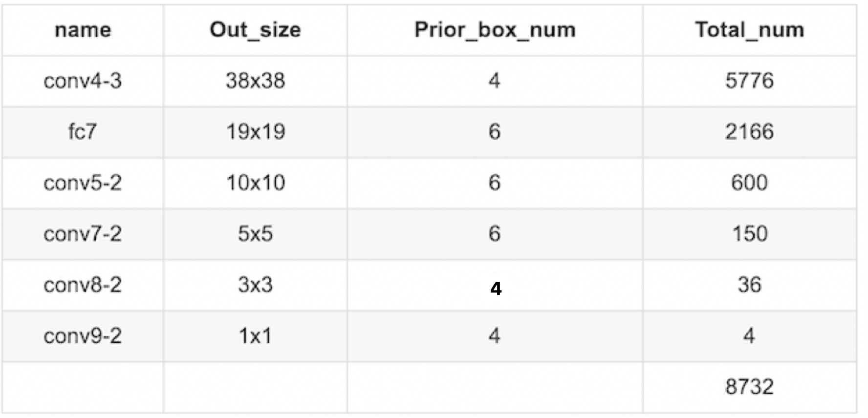The image size is (868, 418).
Task: Click the 150 total value
Action: (x=749, y=234)
